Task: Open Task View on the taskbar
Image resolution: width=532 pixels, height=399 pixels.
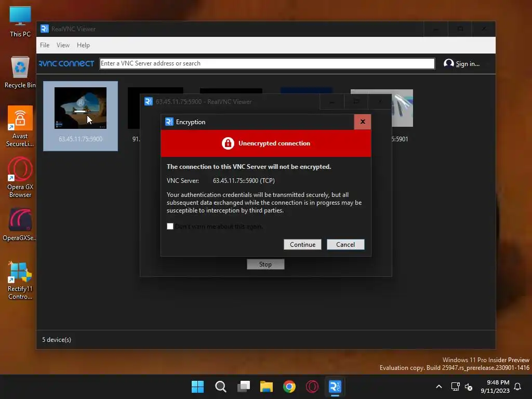Action: [244, 387]
